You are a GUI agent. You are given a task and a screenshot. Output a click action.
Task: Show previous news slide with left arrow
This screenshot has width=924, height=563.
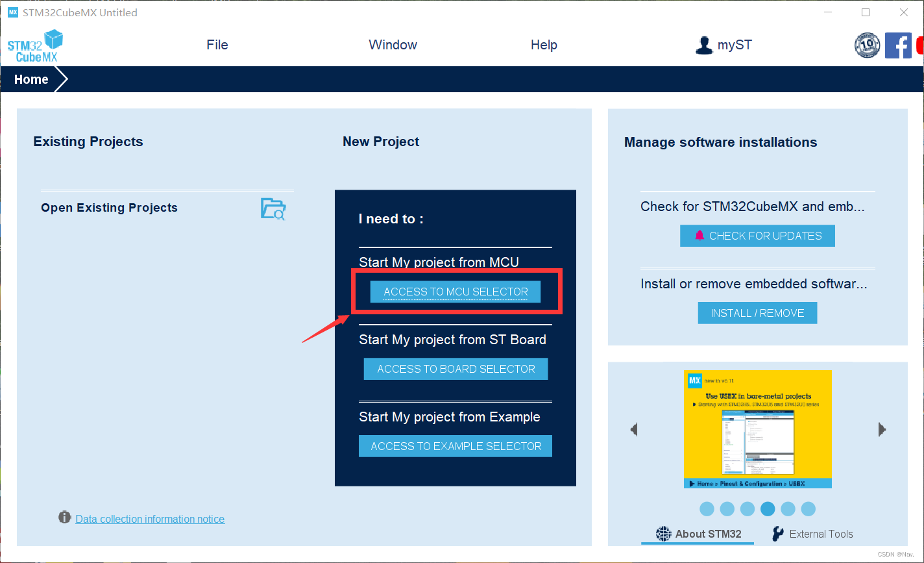634,429
